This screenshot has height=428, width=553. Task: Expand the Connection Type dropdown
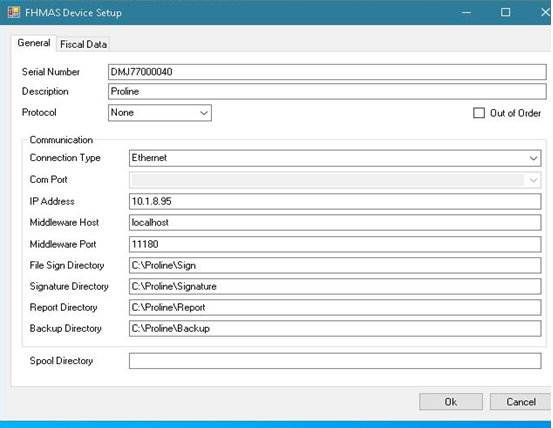(x=533, y=158)
